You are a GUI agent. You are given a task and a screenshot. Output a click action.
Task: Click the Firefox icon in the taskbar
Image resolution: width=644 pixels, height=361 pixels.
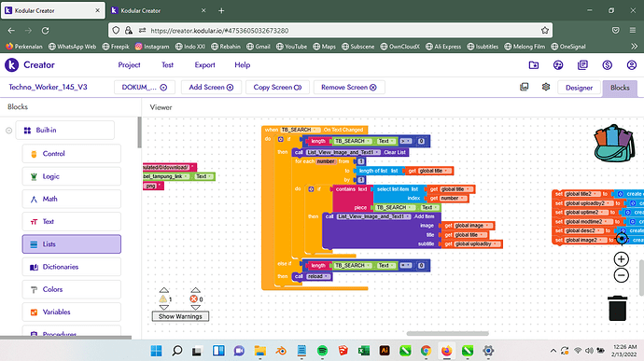(446, 351)
